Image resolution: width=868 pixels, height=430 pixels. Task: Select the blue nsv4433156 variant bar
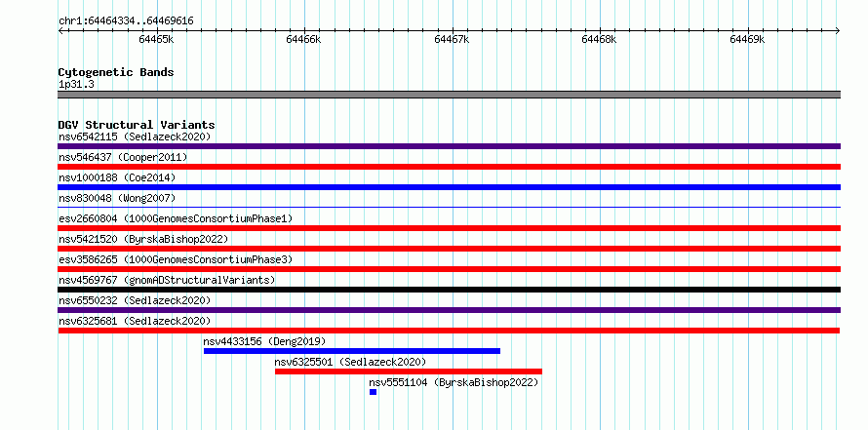pyautogui.click(x=352, y=351)
